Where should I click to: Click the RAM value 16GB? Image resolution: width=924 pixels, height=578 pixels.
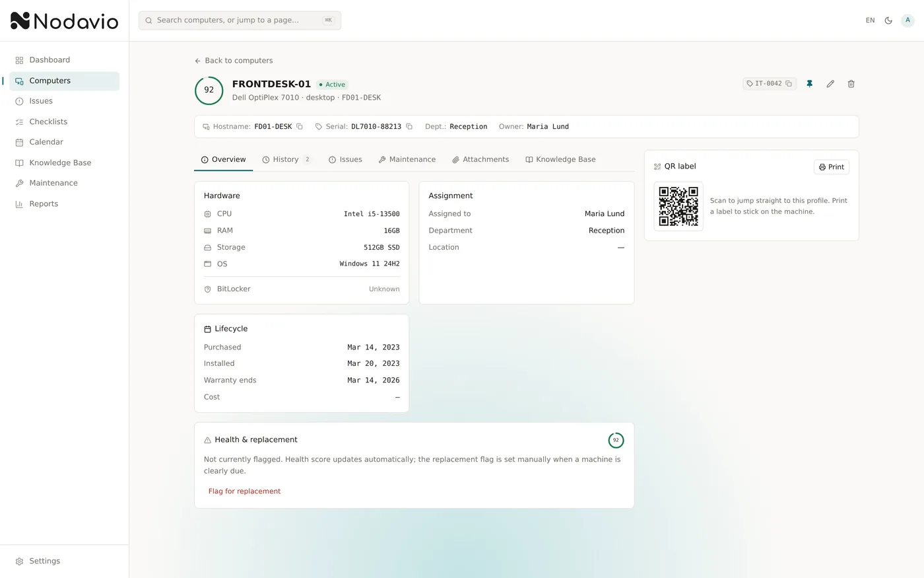(392, 231)
